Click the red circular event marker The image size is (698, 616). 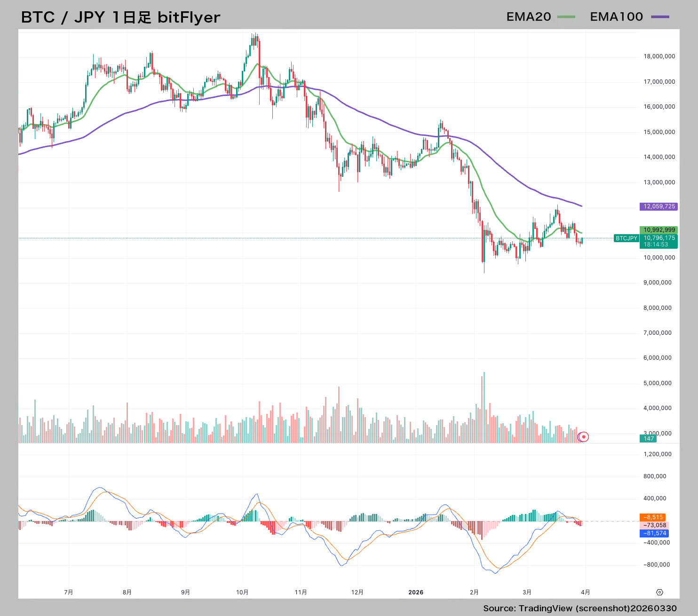pyautogui.click(x=584, y=437)
